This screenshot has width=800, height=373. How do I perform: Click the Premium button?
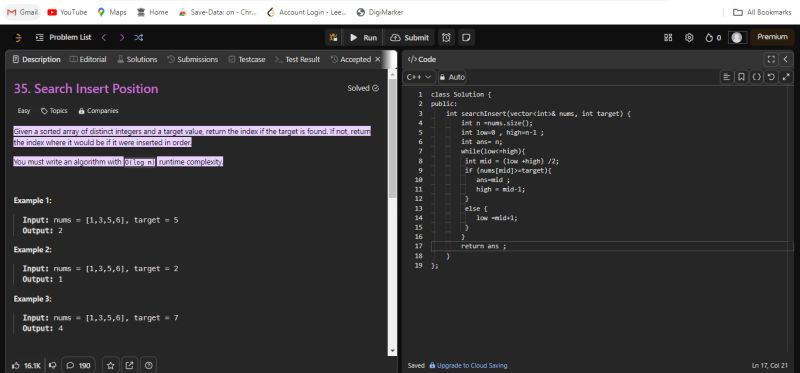pyautogui.click(x=772, y=37)
